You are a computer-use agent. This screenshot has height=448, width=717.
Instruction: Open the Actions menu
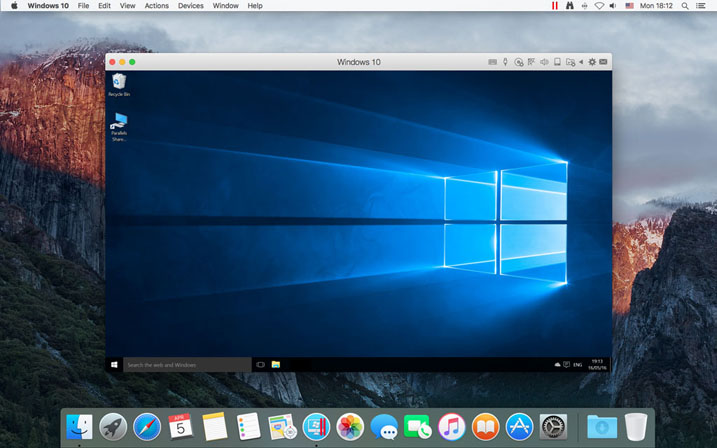[156, 6]
